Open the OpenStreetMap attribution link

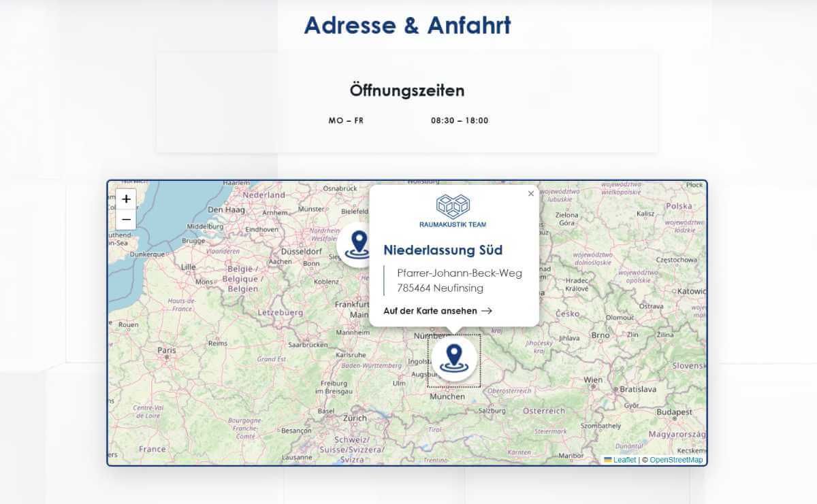676,460
